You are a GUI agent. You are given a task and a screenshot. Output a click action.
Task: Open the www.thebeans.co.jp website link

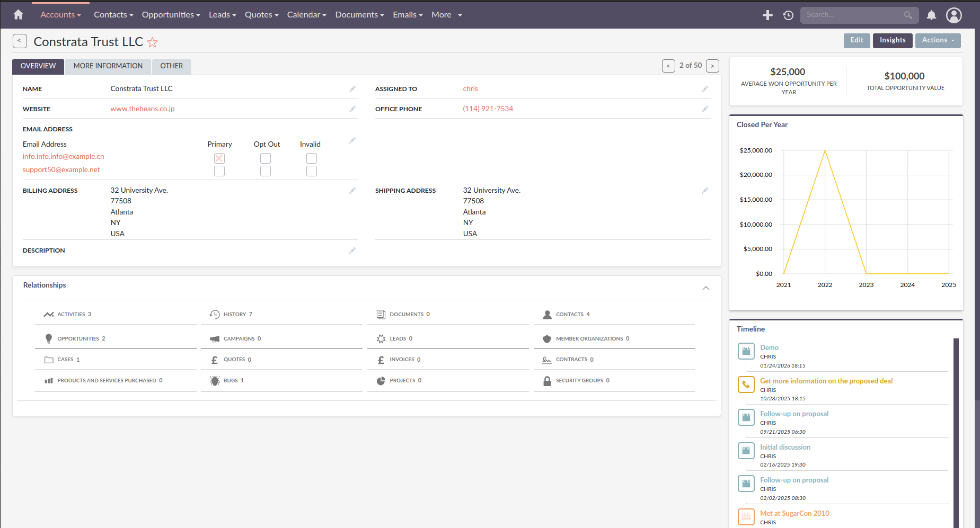[x=143, y=109]
